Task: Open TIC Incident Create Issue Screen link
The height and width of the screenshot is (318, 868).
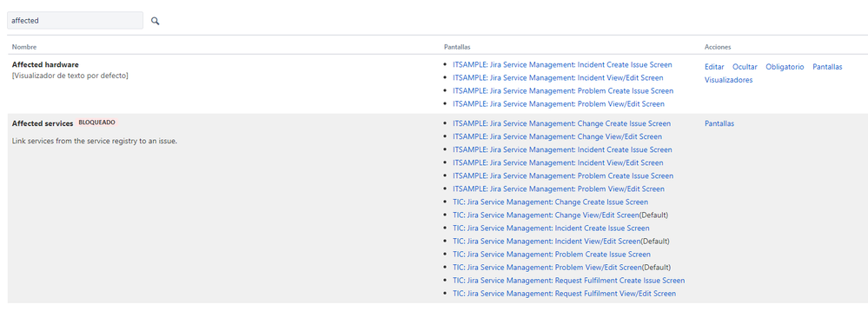Action: tap(551, 229)
